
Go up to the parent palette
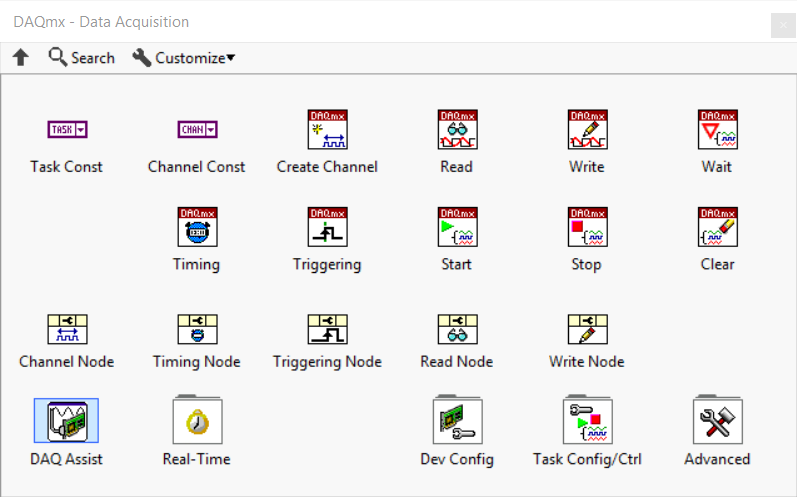21,57
